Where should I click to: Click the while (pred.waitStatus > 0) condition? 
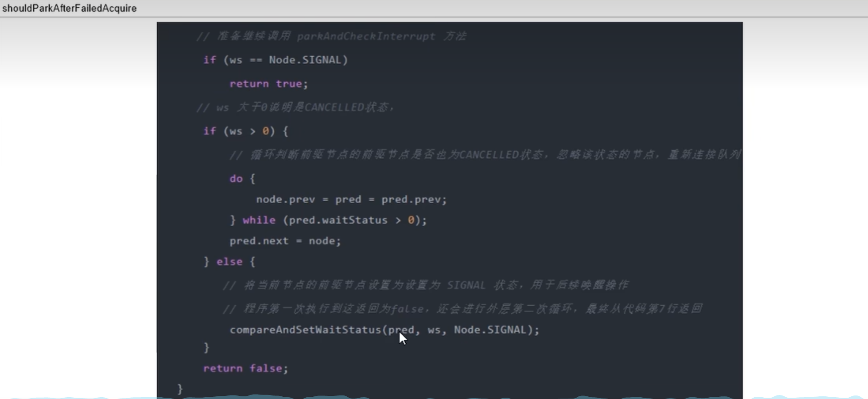334,220
